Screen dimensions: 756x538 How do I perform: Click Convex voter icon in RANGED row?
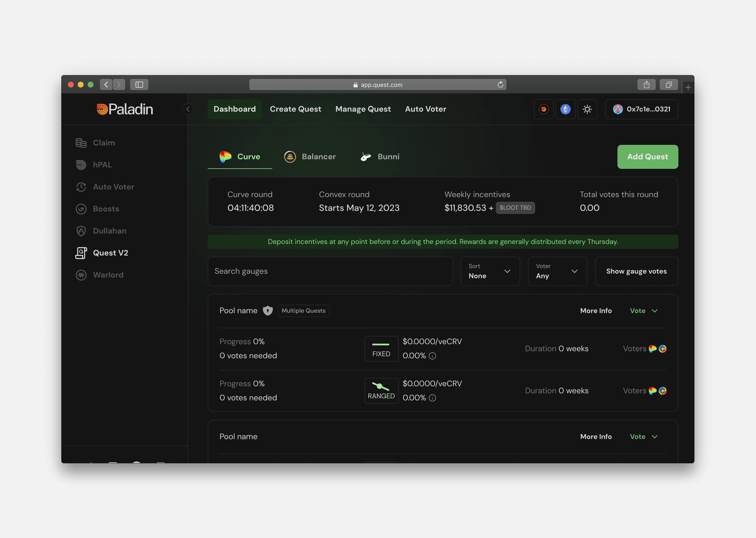click(662, 391)
